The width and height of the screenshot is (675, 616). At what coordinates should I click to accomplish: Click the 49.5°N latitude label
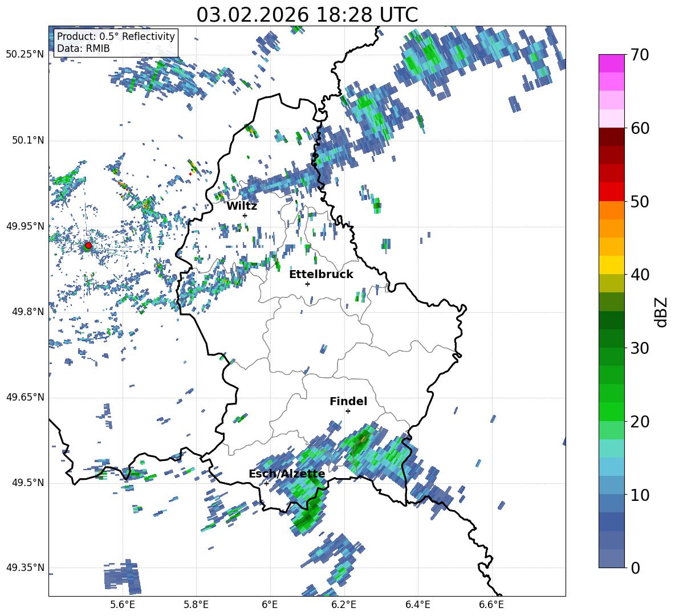(x=28, y=483)
